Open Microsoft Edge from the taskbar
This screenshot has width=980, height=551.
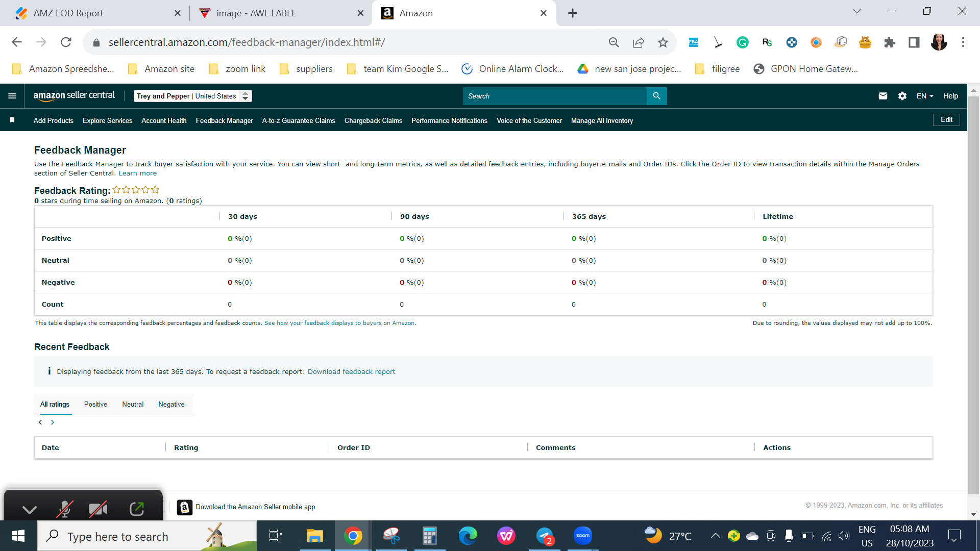(x=468, y=536)
